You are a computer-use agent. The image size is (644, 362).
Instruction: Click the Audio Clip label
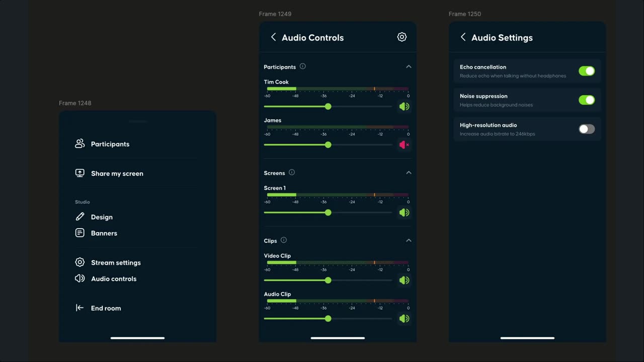point(277,294)
